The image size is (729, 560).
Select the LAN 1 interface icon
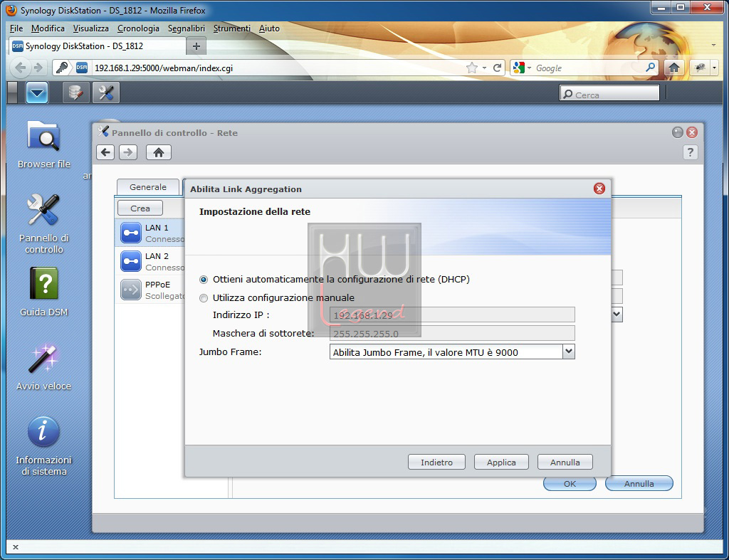coord(131,233)
